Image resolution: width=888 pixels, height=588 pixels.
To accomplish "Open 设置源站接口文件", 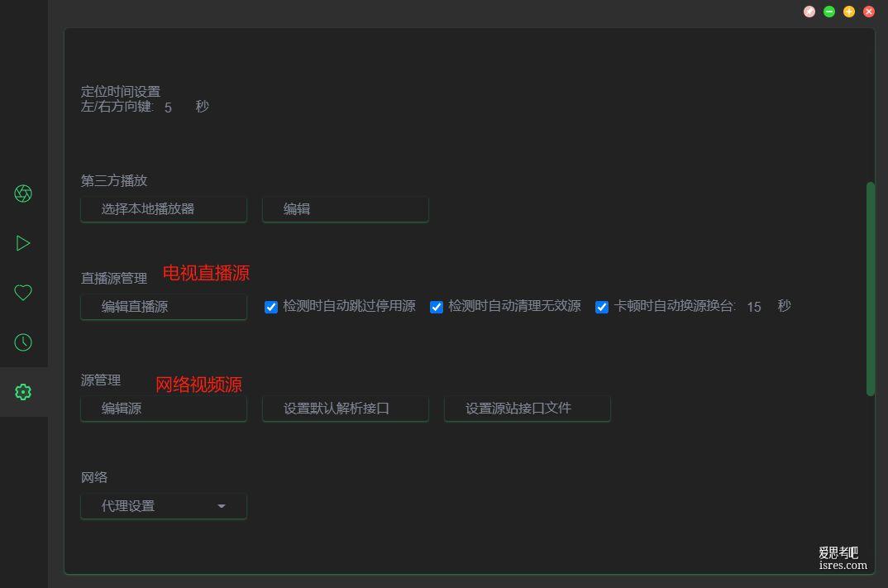I will [528, 409].
